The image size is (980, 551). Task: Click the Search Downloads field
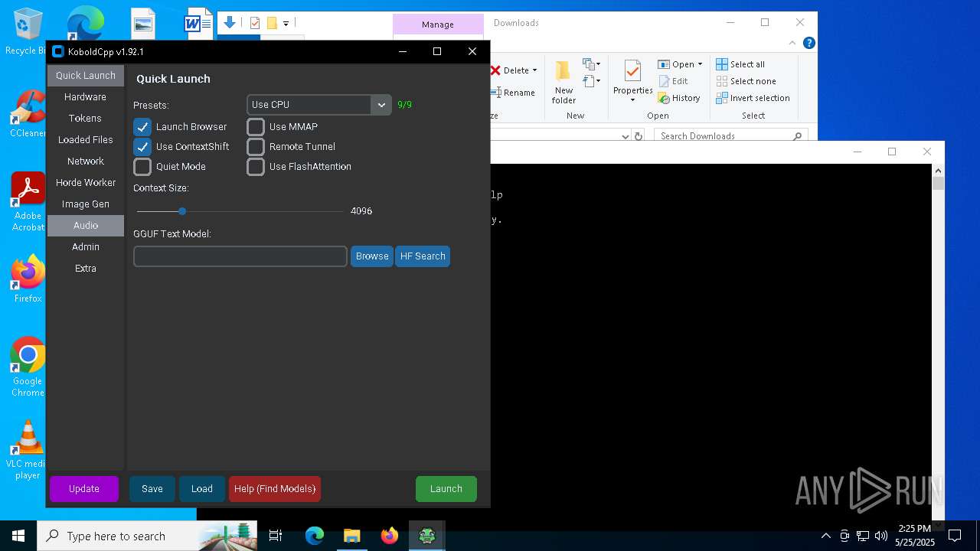pyautogui.click(x=731, y=136)
